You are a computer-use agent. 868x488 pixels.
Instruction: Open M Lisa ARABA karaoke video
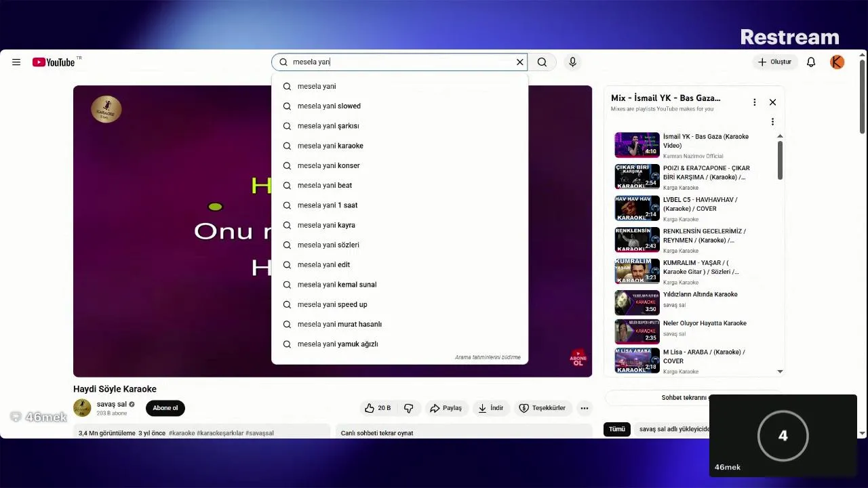pyautogui.click(x=704, y=357)
